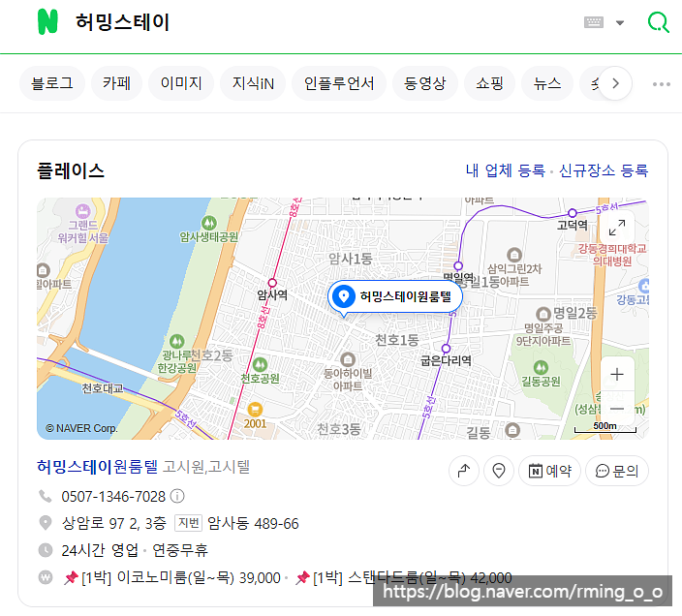The image size is (682, 616).
Task: Select the 지식iN tab
Action: (253, 83)
